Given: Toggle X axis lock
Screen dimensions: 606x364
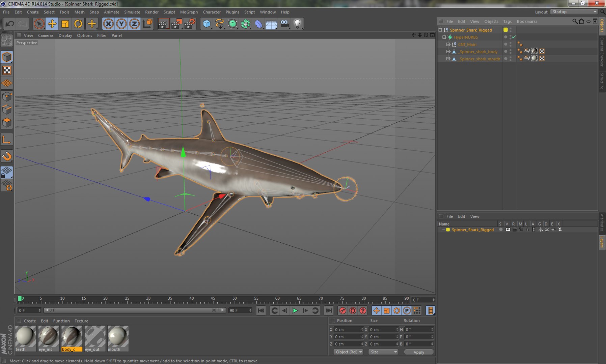Looking at the screenshot, I should coord(108,24).
